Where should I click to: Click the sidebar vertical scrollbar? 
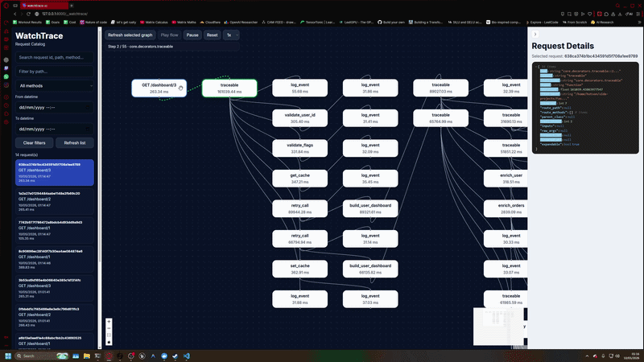tap(99, 189)
